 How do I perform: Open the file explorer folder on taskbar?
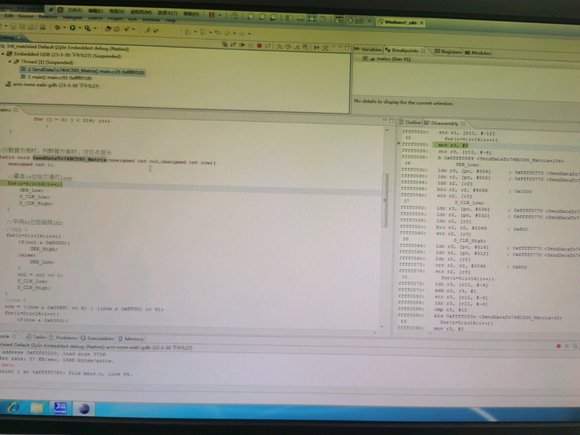37,408
